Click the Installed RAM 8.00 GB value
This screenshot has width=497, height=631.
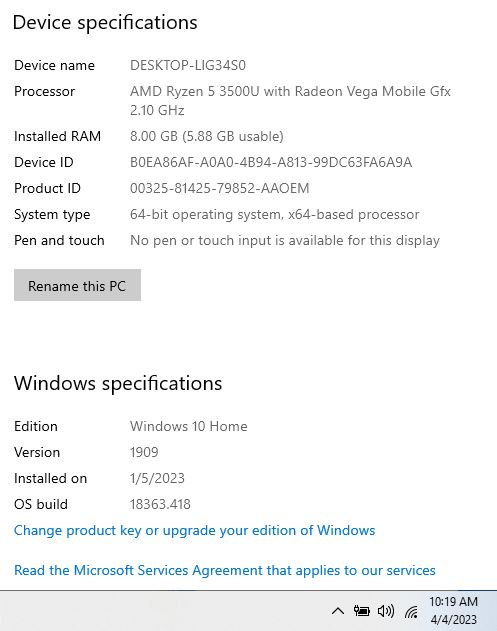click(x=207, y=136)
